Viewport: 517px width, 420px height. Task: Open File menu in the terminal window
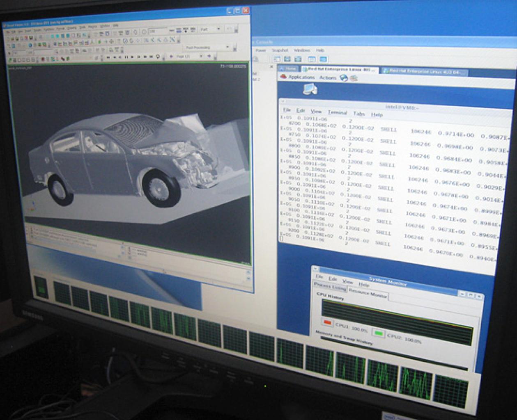click(x=287, y=110)
